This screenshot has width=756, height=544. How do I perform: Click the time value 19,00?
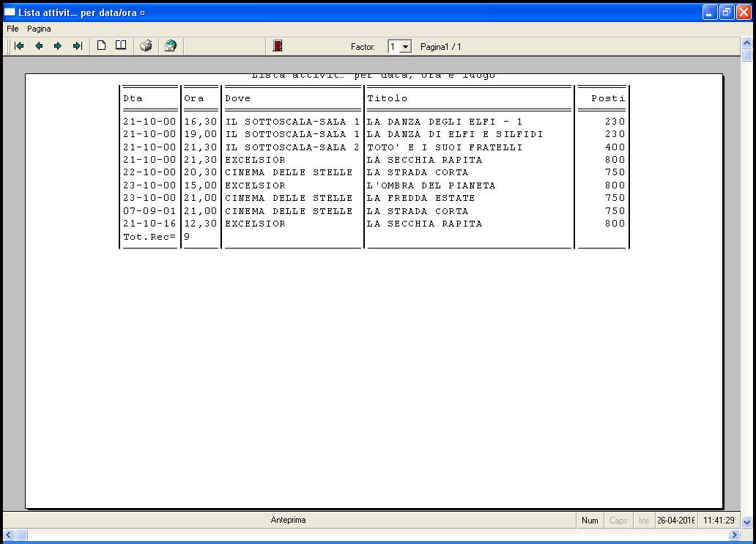201,134
